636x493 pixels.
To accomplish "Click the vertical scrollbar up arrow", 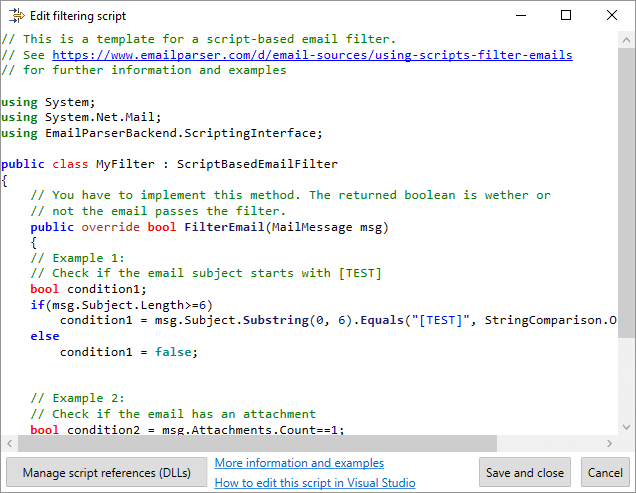I will [x=626, y=40].
